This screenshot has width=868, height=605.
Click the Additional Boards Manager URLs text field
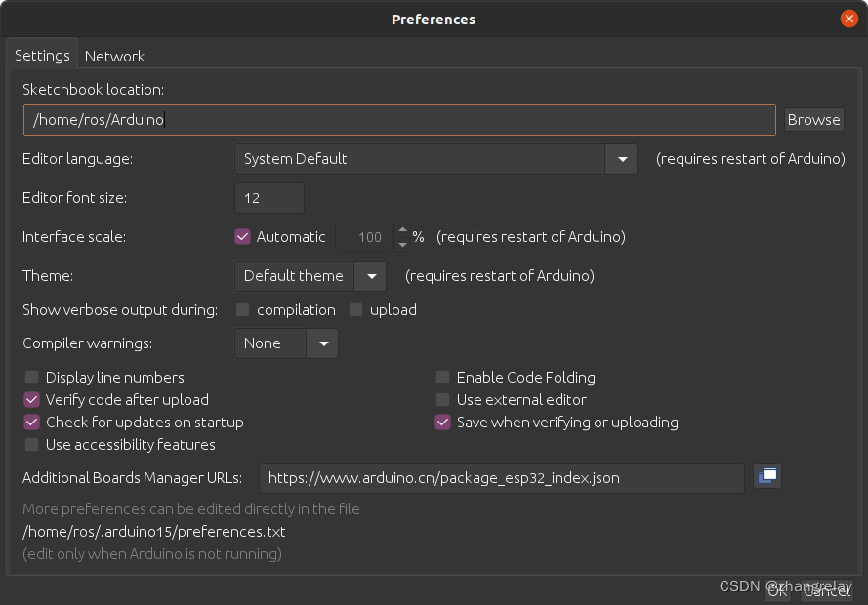pyautogui.click(x=502, y=478)
